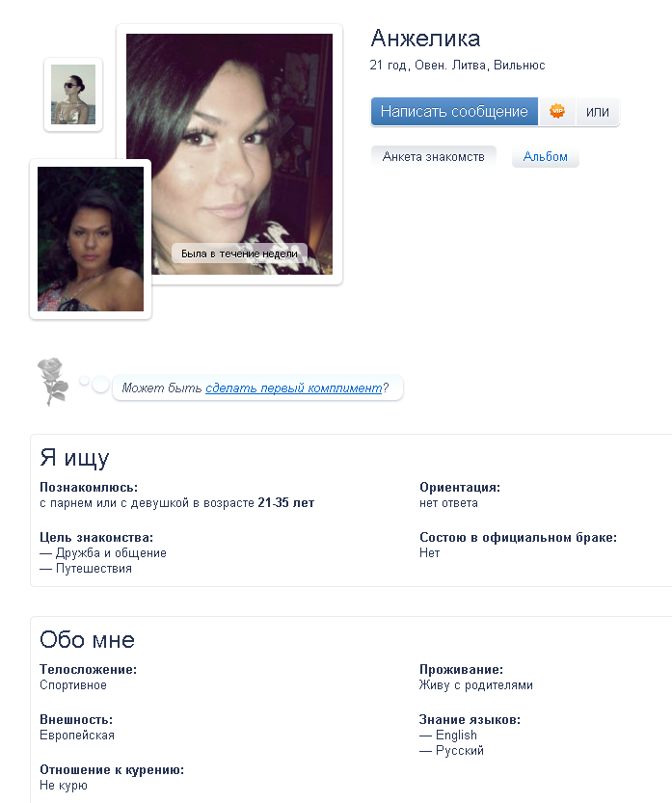Open the large main profile photo
Screen dimensions: 672x803
229,154
